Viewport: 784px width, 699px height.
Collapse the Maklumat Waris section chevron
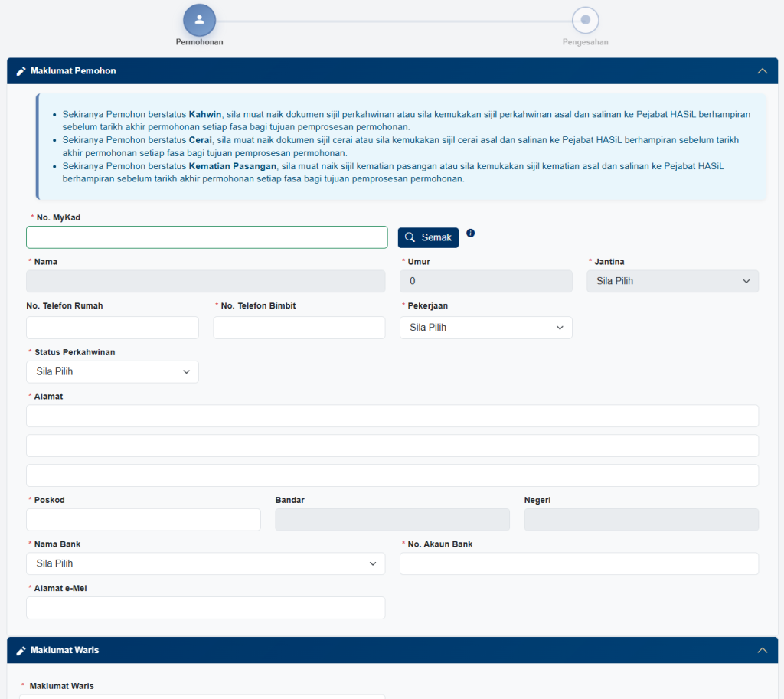[x=762, y=650]
